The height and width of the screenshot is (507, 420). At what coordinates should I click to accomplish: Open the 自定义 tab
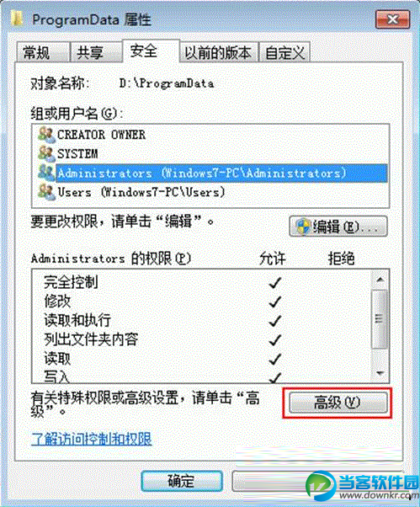pyautogui.click(x=285, y=52)
